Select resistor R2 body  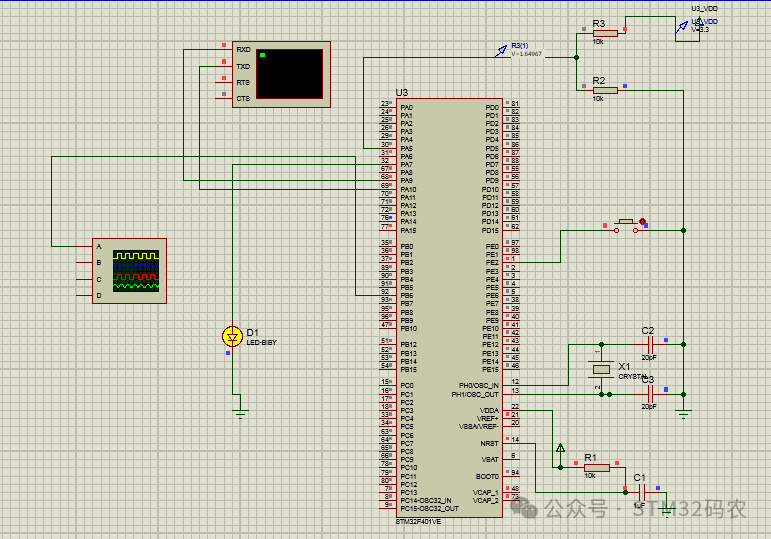[x=605, y=90]
